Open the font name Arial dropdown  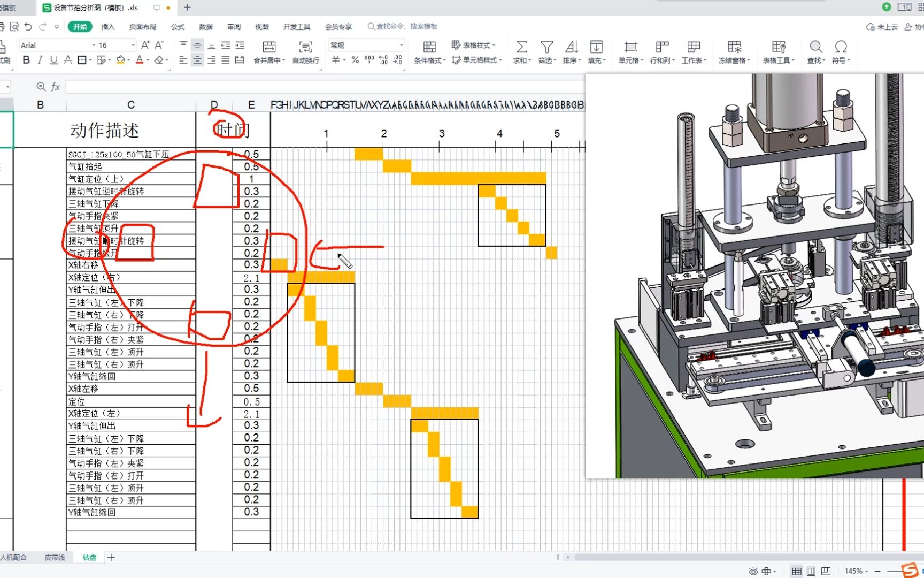(x=94, y=45)
